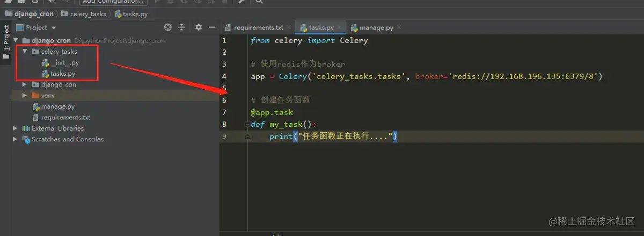
Task: Close the manage.py editor tab
Action: click(x=399, y=27)
